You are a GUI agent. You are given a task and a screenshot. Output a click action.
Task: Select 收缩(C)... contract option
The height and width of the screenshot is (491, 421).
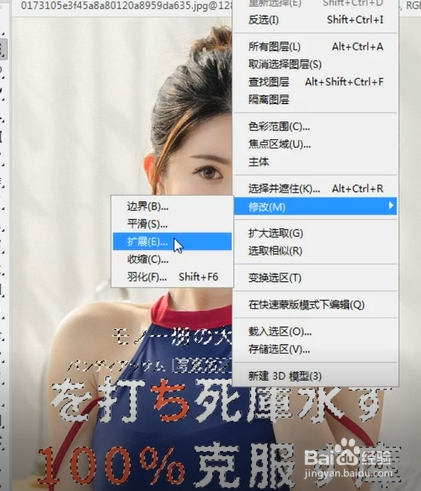pyautogui.click(x=172, y=259)
